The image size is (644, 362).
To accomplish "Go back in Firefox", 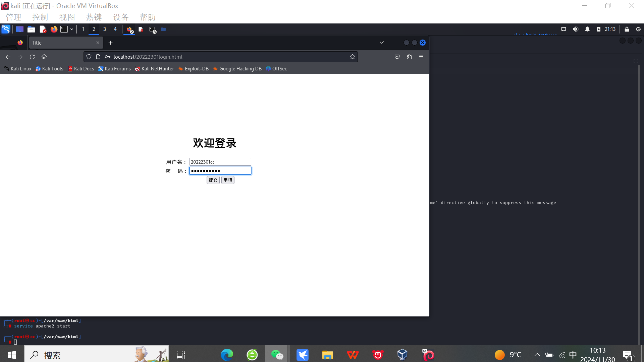I will [x=8, y=57].
